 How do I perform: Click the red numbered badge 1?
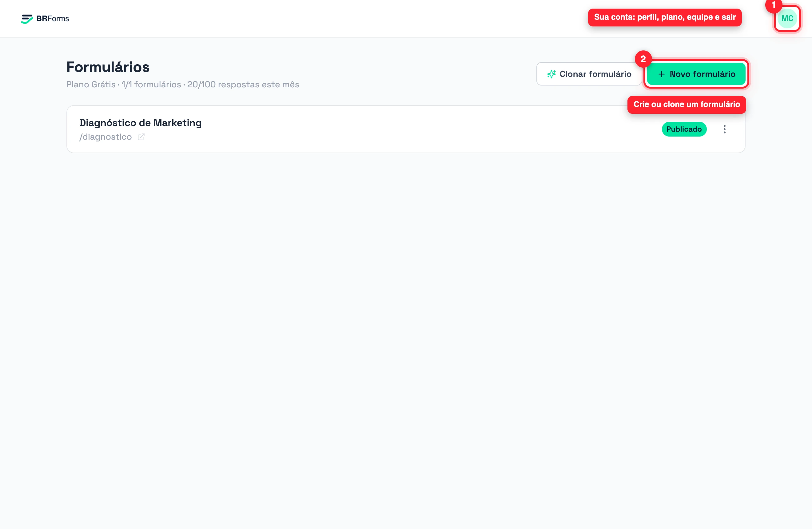(x=774, y=5)
